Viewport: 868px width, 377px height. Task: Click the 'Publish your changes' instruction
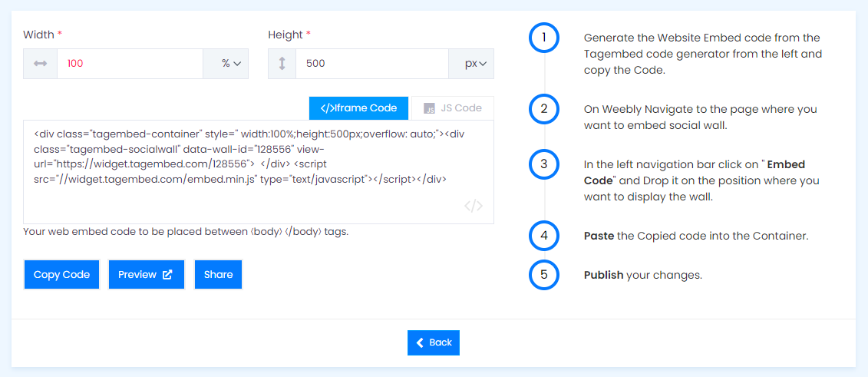(x=643, y=275)
